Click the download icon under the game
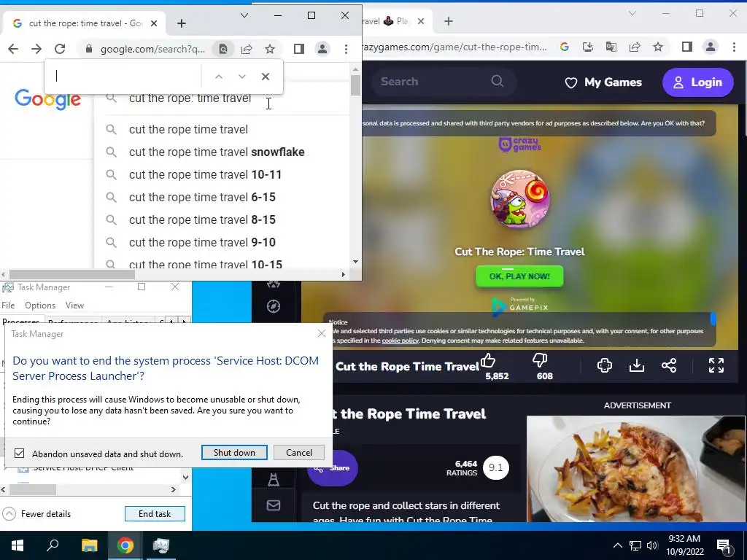This screenshot has width=747, height=560. 636,365
